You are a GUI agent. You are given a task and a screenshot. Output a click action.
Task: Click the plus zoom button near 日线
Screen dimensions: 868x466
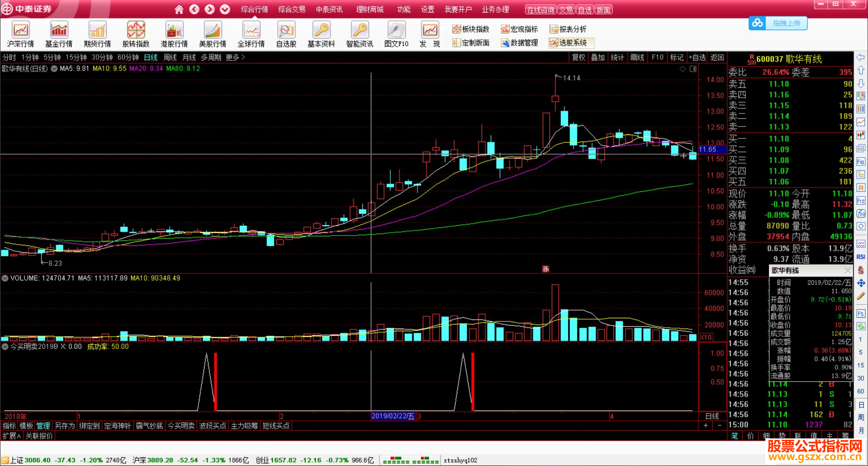click(x=706, y=425)
